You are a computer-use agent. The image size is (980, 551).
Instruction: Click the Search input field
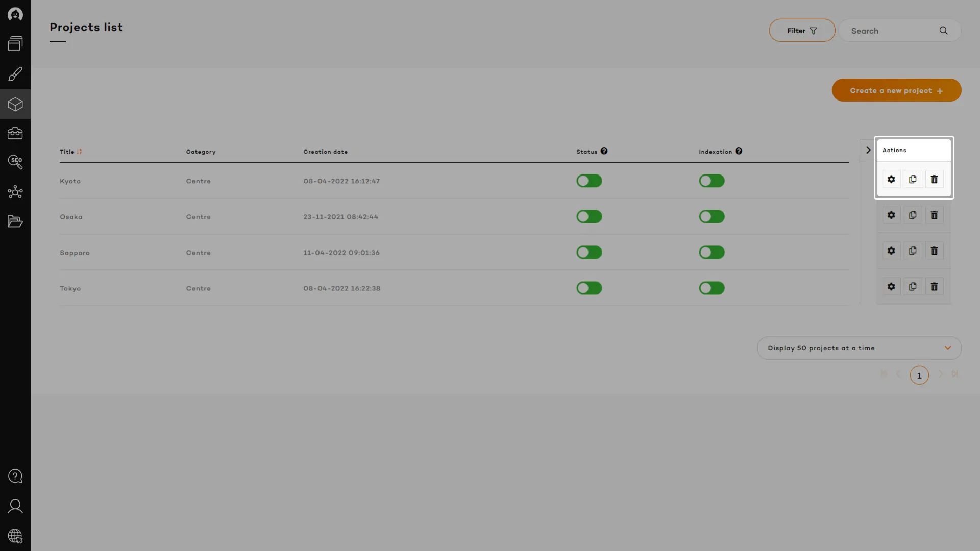[x=891, y=31]
